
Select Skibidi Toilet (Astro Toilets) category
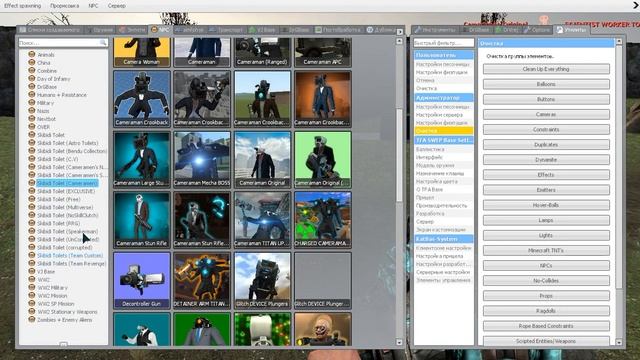(67, 143)
